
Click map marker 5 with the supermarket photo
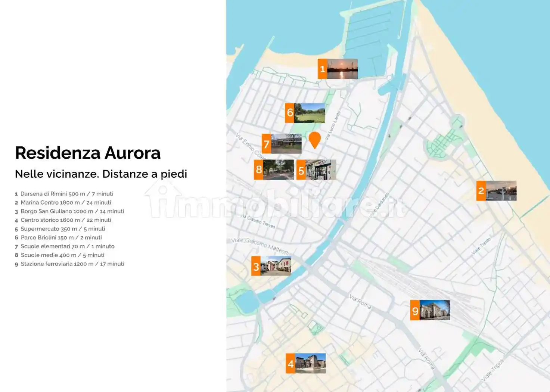click(x=316, y=170)
